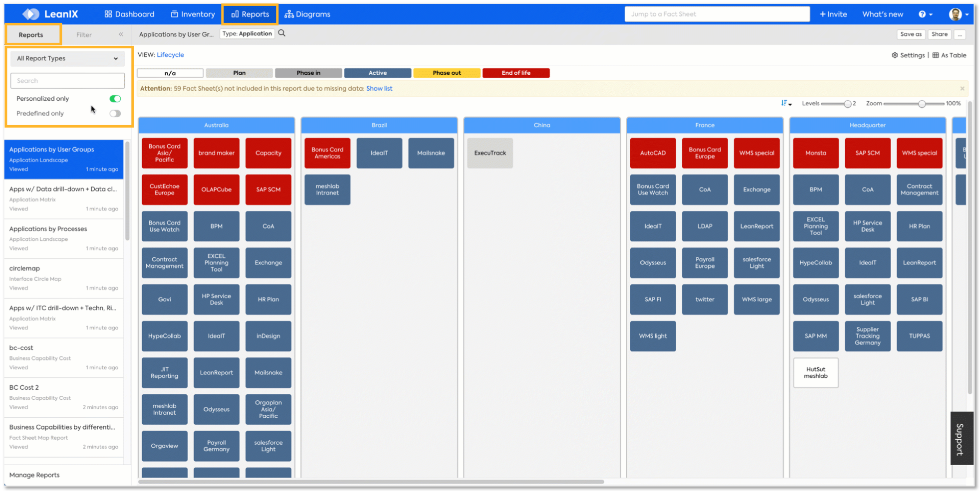The image size is (980, 491).
Task: Click the China column header
Action: click(x=542, y=125)
